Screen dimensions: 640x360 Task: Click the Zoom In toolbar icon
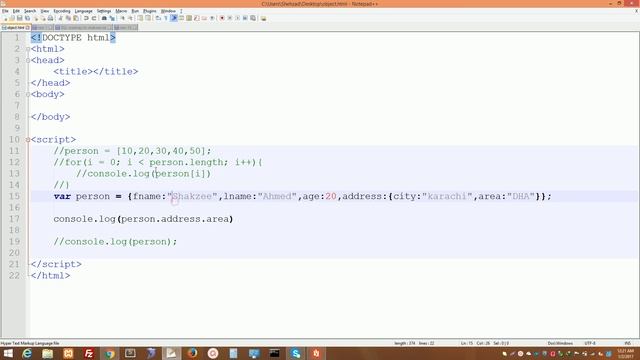click(x=122, y=18)
